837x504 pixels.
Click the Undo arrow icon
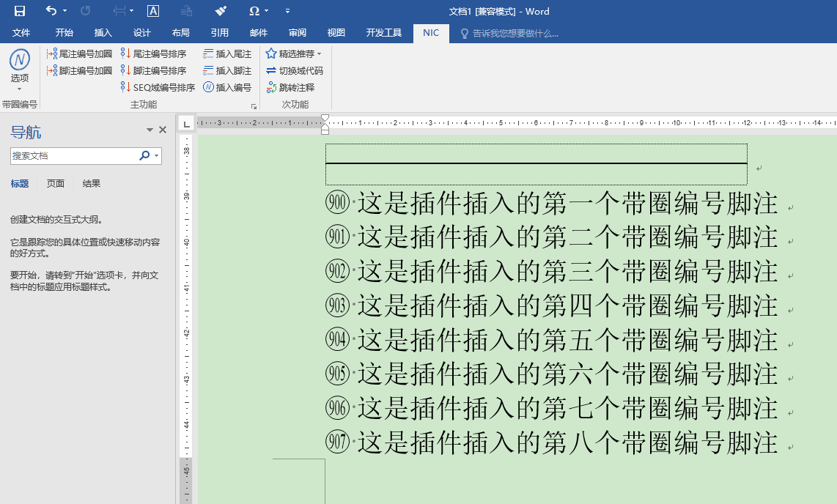tap(51, 11)
